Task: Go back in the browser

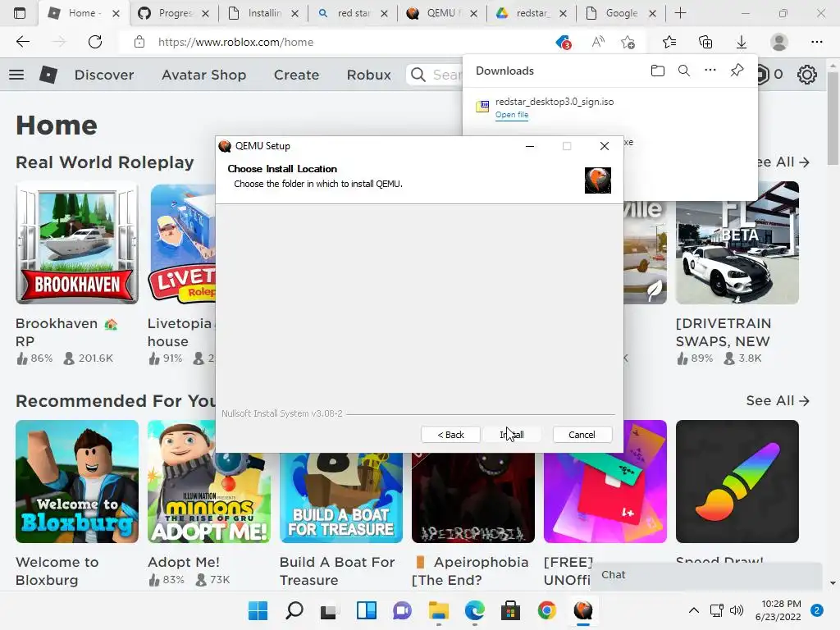Action: 22,42
